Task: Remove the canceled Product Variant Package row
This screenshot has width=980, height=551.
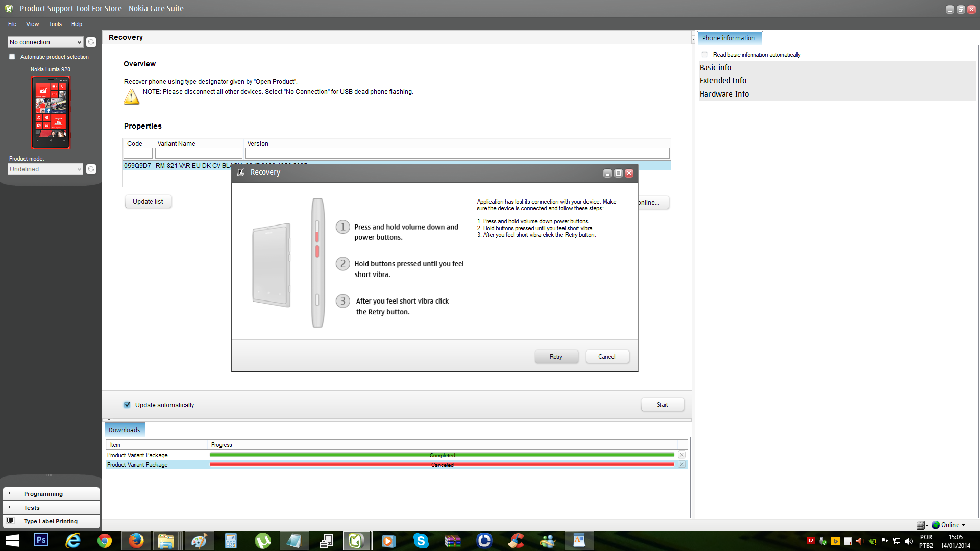Action: (681, 464)
